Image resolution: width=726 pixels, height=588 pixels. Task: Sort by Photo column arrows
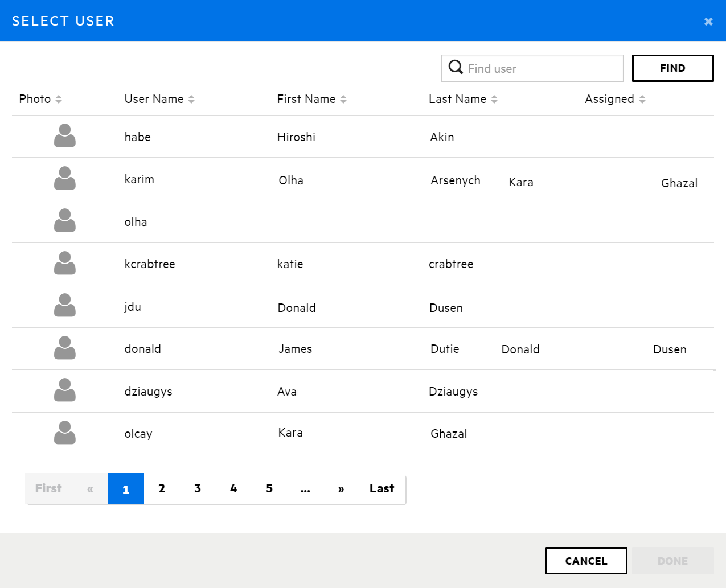coord(59,100)
